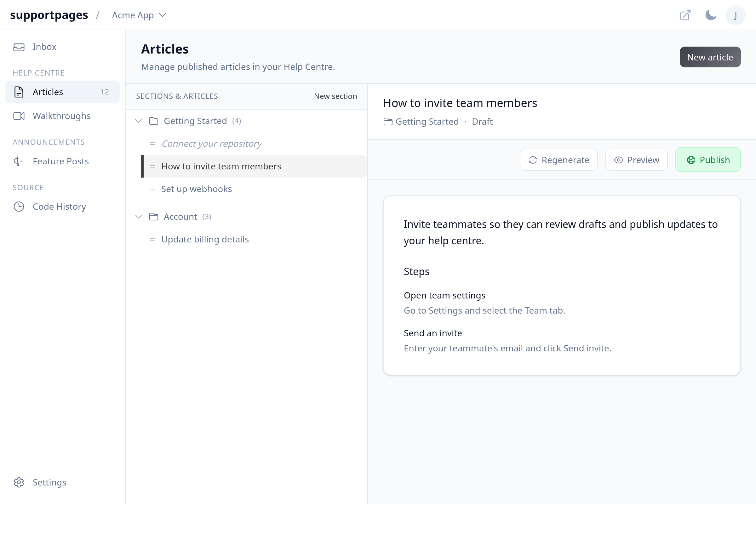Viewport: 756px width, 534px height.
Task: Click the folder icon in the article breadcrumb
Action: click(x=388, y=122)
